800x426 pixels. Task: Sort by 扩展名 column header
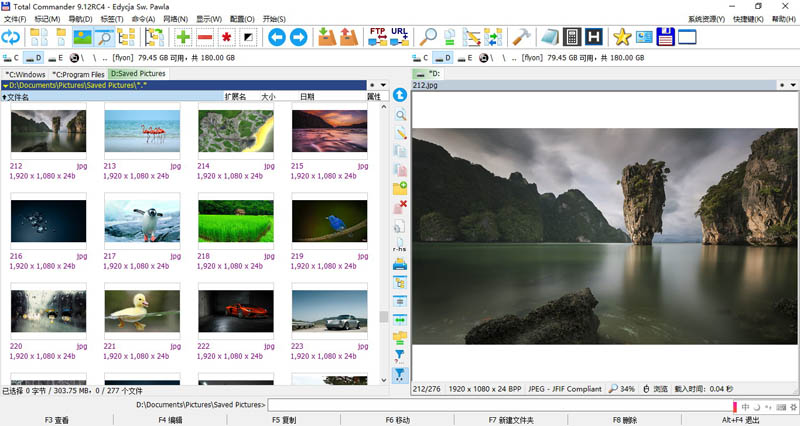click(x=236, y=96)
